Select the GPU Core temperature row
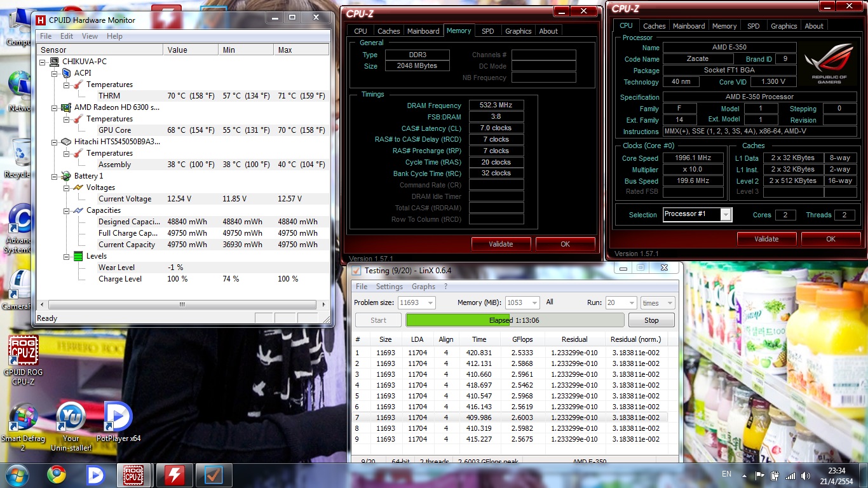Image resolution: width=868 pixels, height=488 pixels. pyautogui.click(x=182, y=130)
